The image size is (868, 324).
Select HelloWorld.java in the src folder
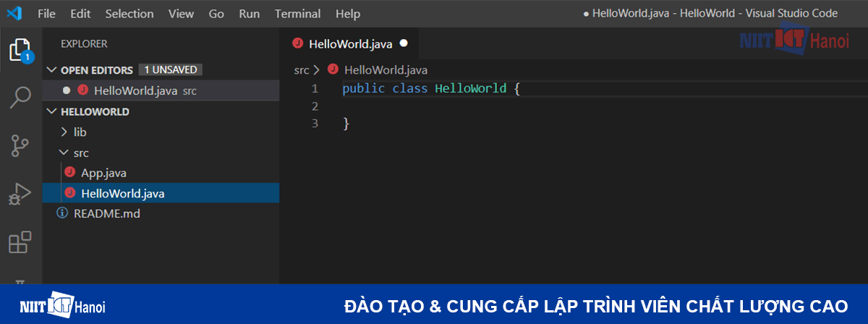[x=161, y=193]
